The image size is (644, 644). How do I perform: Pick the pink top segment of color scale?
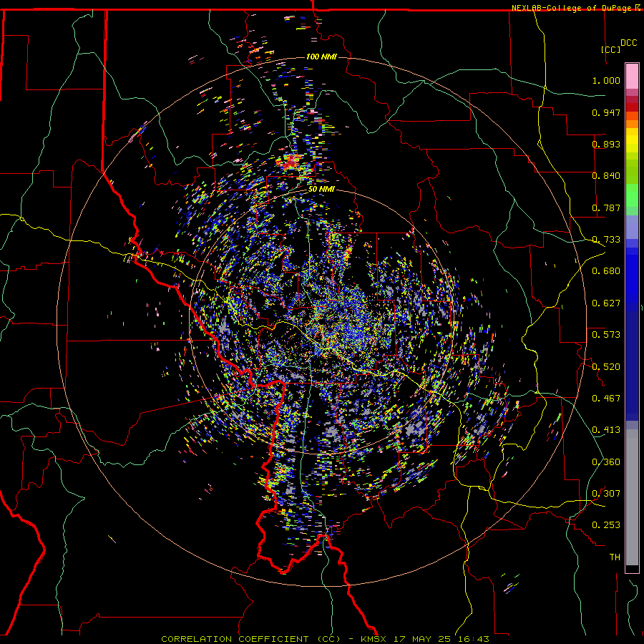pos(632,77)
